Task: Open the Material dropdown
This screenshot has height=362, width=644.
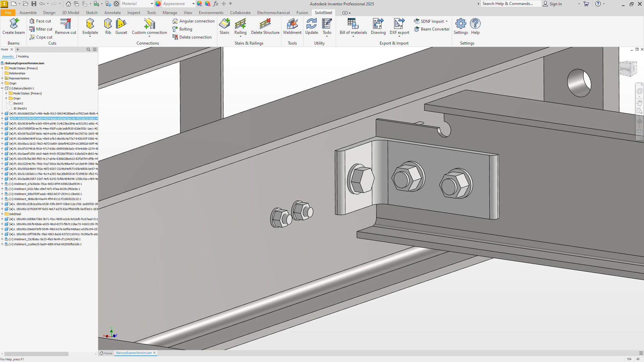Action: (152, 4)
